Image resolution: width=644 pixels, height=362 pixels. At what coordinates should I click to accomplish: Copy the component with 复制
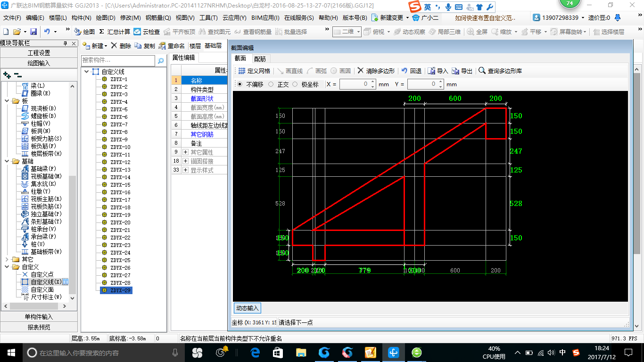pos(145,46)
